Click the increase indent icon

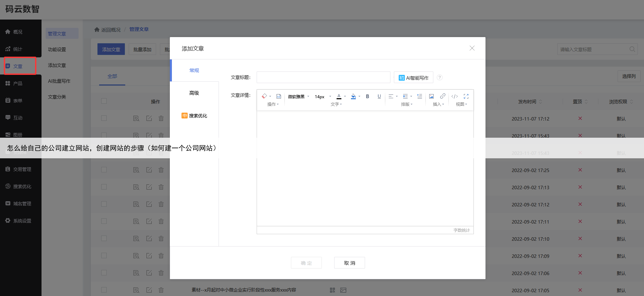click(420, 96)
